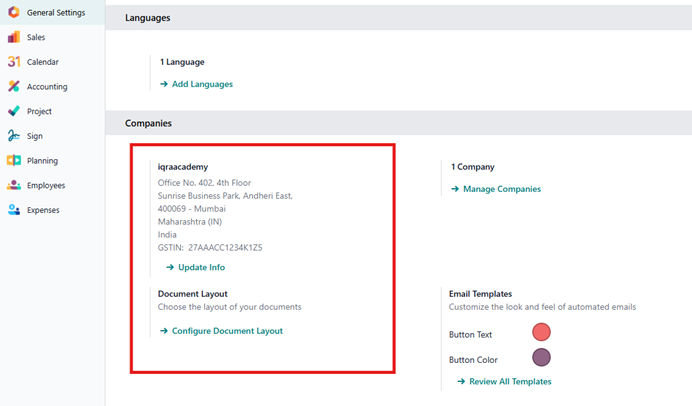Viewport: 692px width, 406px height.
Task: Click the Manage Companies link
Action: click(501, 189)
